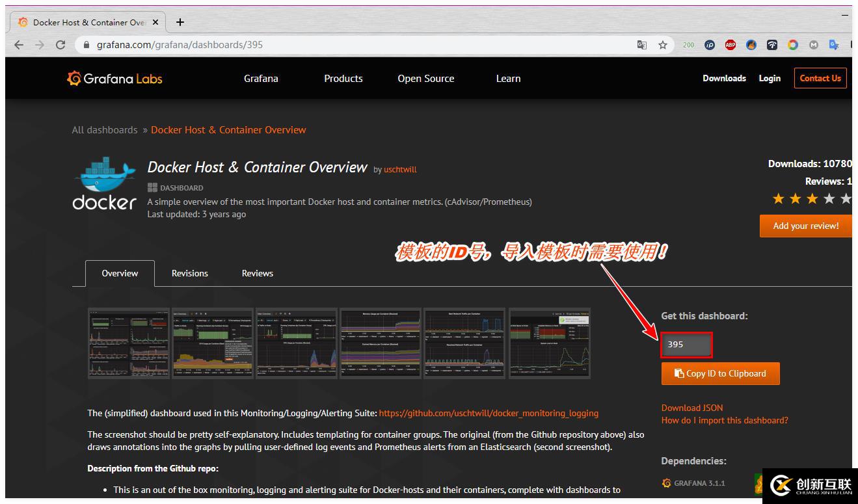Switch to the Reviews tab
The width and height of the screenshot is (858, 504).
tap(258, 273)
